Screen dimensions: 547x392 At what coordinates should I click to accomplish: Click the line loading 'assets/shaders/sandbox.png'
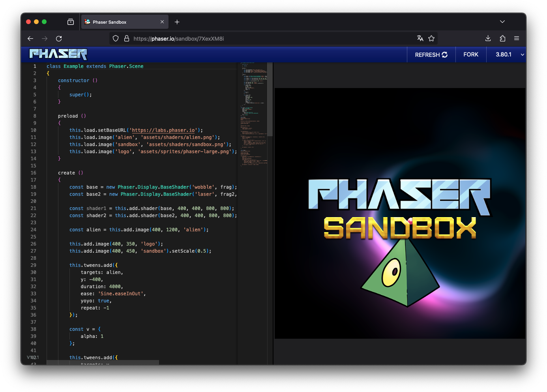pyautogui.click(x=150, y=144)
